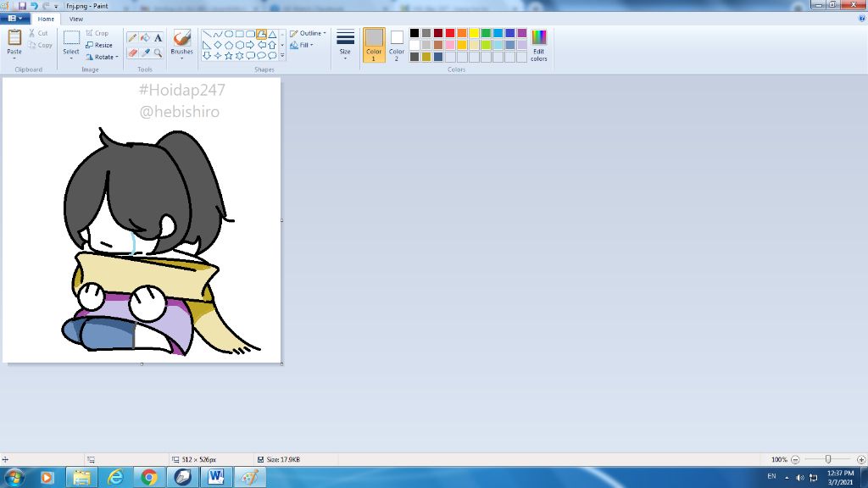Click the Resize button
The width and height of the screenshot is (868, 488).
(x=99, y=45)
